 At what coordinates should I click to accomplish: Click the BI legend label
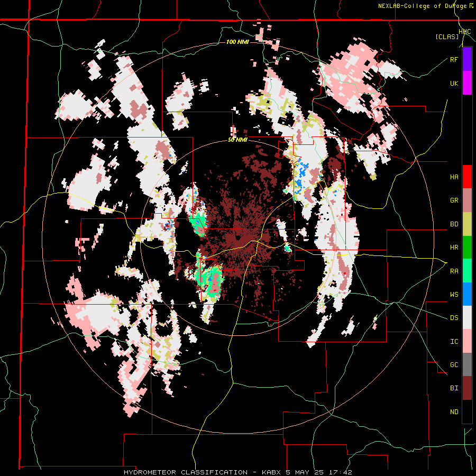click(x=454, y=388)
